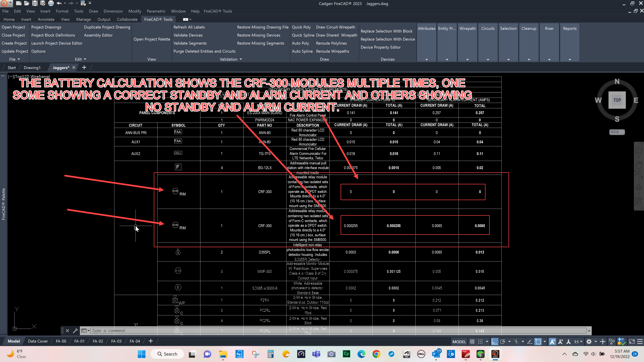644x362 pixels.
Task: Toggle polar tracking in status bar
Action: click(503, 342)
